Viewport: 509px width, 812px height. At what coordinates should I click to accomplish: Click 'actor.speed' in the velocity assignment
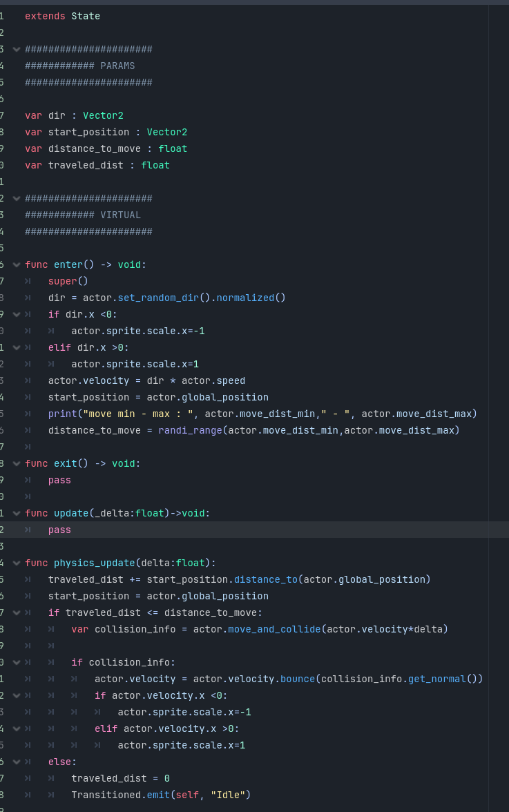213,380
